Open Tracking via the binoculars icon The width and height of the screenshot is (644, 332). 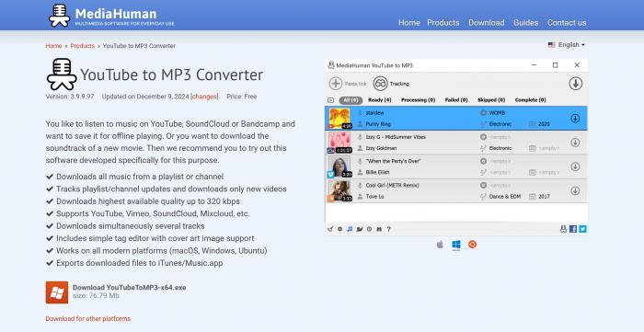[x=380, y=84]
